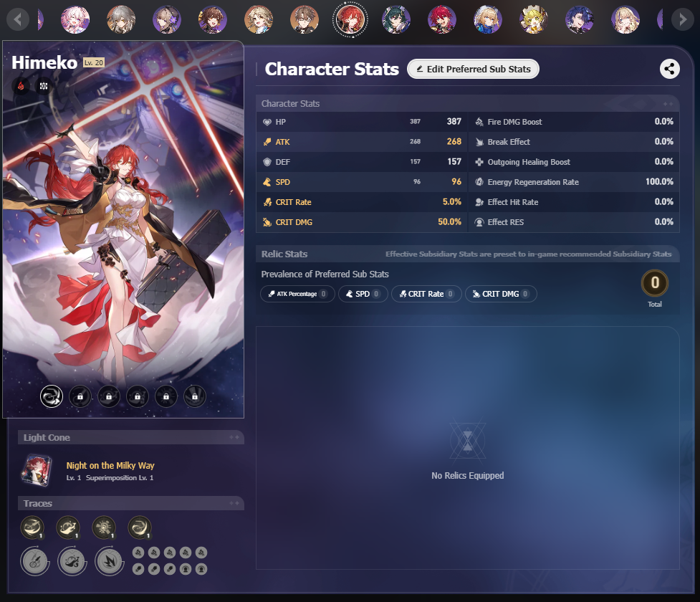Click the icon beside CRIT Rate stat row
This screenshot has width=700, height=602.
pos(267,202)
